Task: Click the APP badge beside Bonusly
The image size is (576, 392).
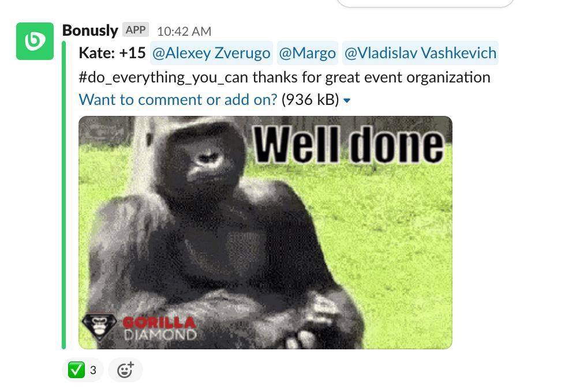Action: pos(136,30)
